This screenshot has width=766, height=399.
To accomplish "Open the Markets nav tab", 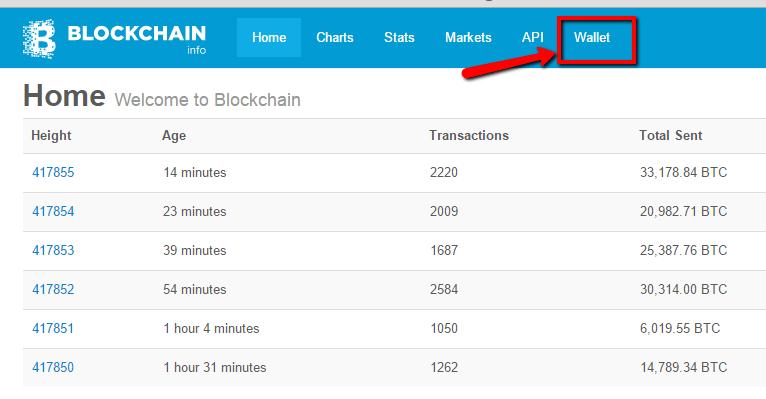I will coord(468,38).
